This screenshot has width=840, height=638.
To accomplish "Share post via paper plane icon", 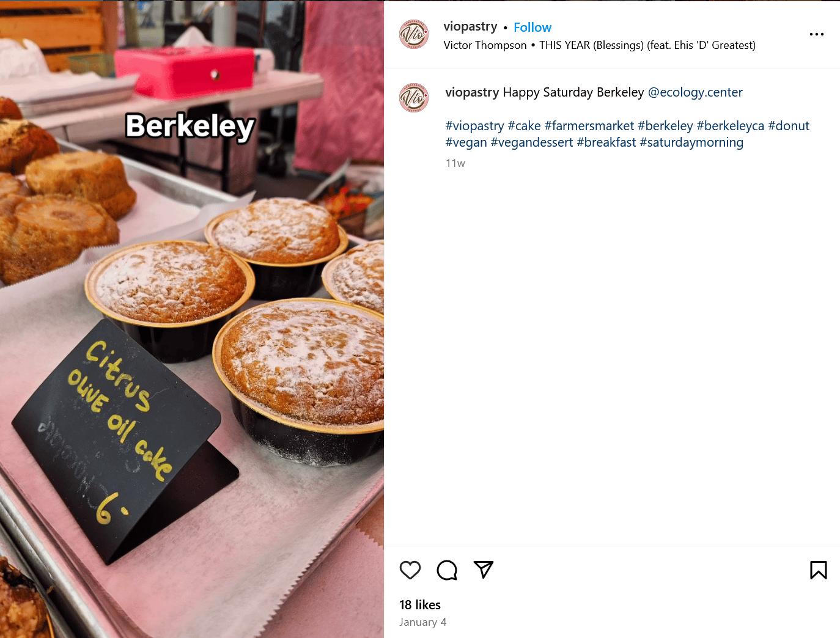I will click(x=484, y=570).
